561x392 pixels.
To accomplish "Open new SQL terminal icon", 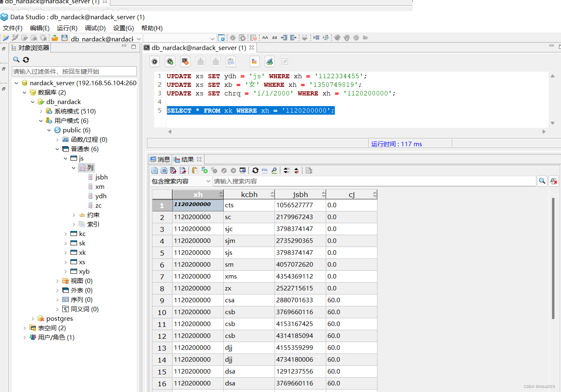I will tap(221, 38).
